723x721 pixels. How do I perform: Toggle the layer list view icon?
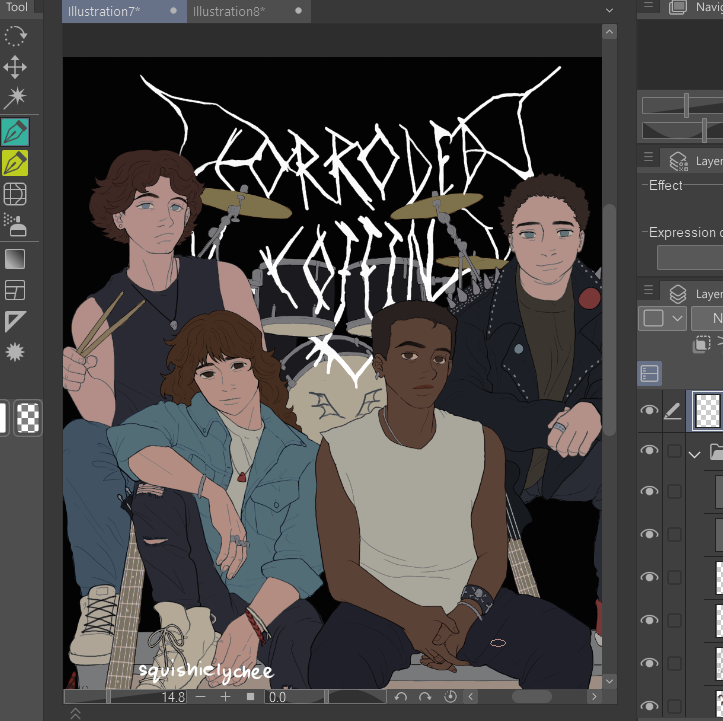tap(650, 373)
